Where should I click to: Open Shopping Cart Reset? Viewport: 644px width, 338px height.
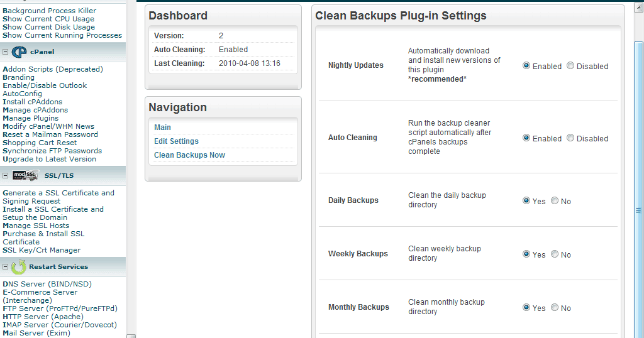click(x=40, y=143)
